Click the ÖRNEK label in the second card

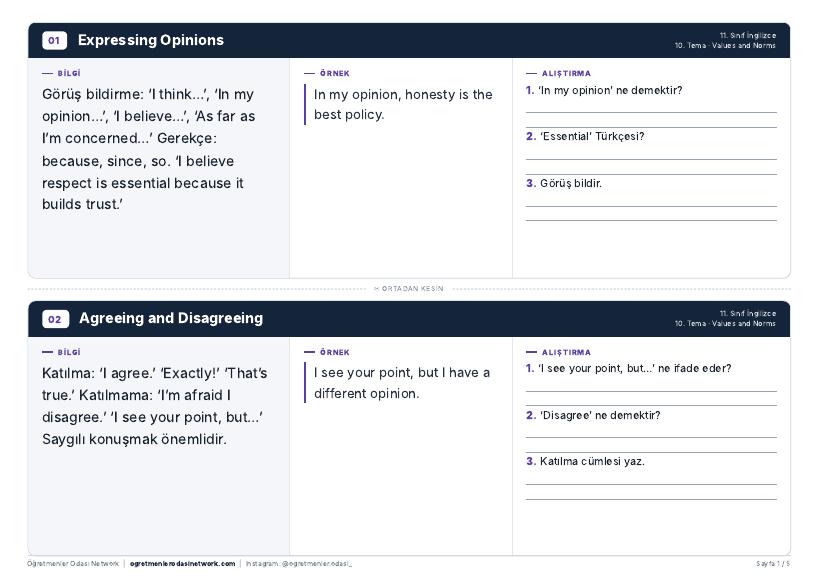coord(335,352)
